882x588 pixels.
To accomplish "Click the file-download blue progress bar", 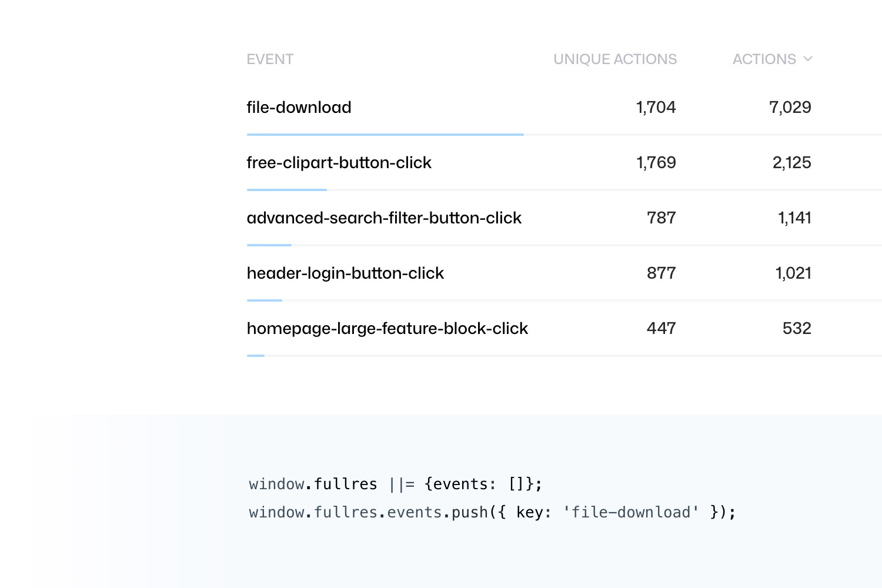I will click(x=385, y=135).
